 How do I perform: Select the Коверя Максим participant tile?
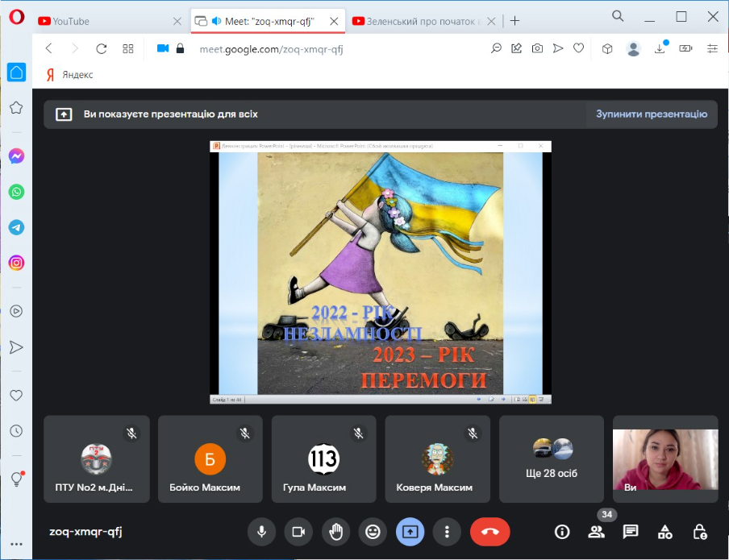(438, 459)
